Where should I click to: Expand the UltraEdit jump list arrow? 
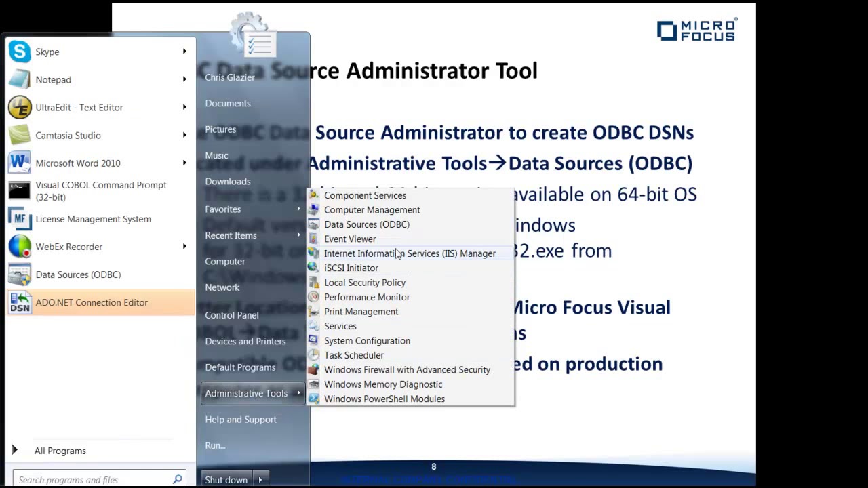click(184, 107)
